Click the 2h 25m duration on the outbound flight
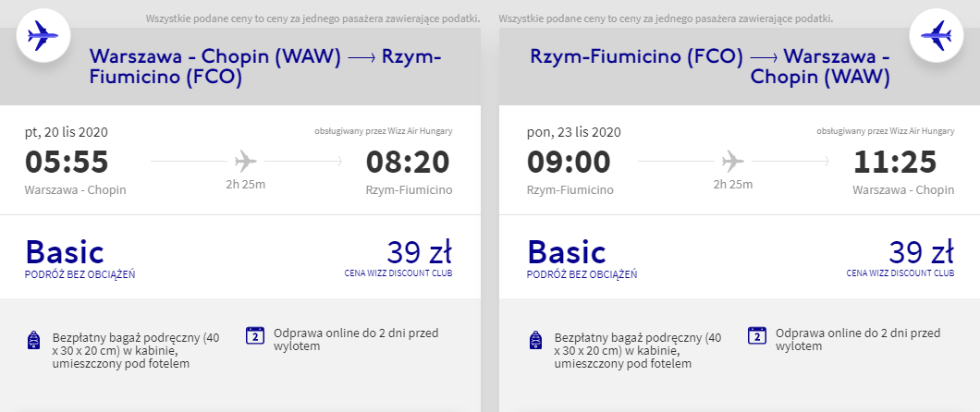Image resolution: width=980 pixels, height=412 pixels. 246,184
